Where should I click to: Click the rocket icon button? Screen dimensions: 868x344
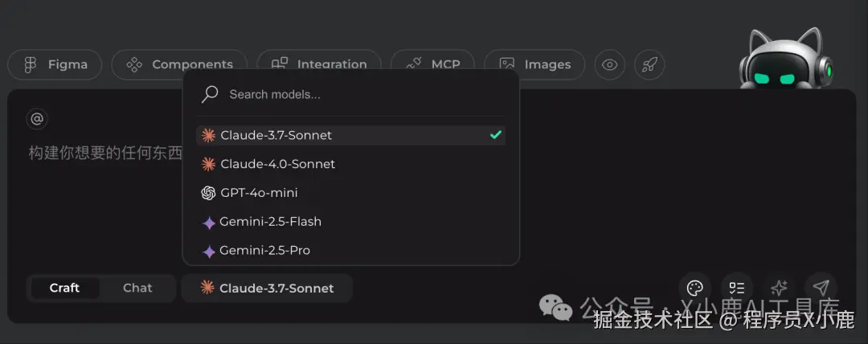649,64
